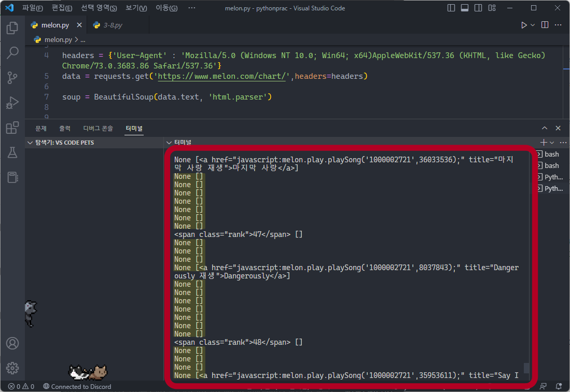Open the new terminal profile dropdown
This screenshot has height=392, width=570.
552,143
